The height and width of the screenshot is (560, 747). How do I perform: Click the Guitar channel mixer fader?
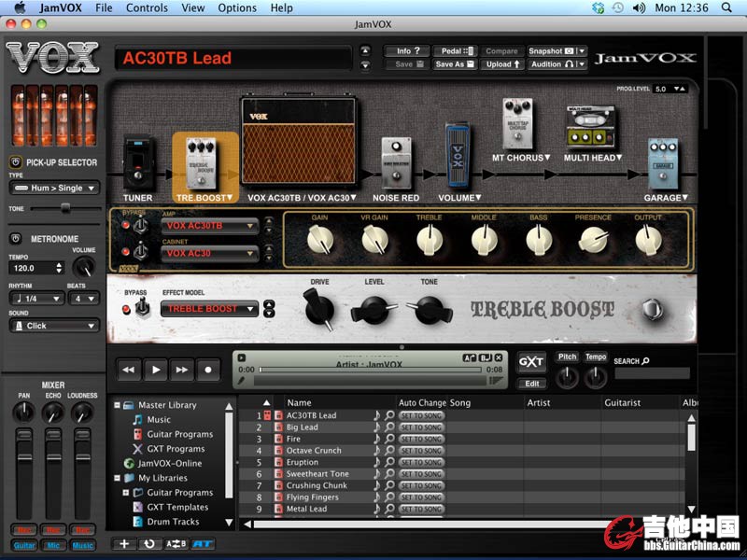pos(24,457)
